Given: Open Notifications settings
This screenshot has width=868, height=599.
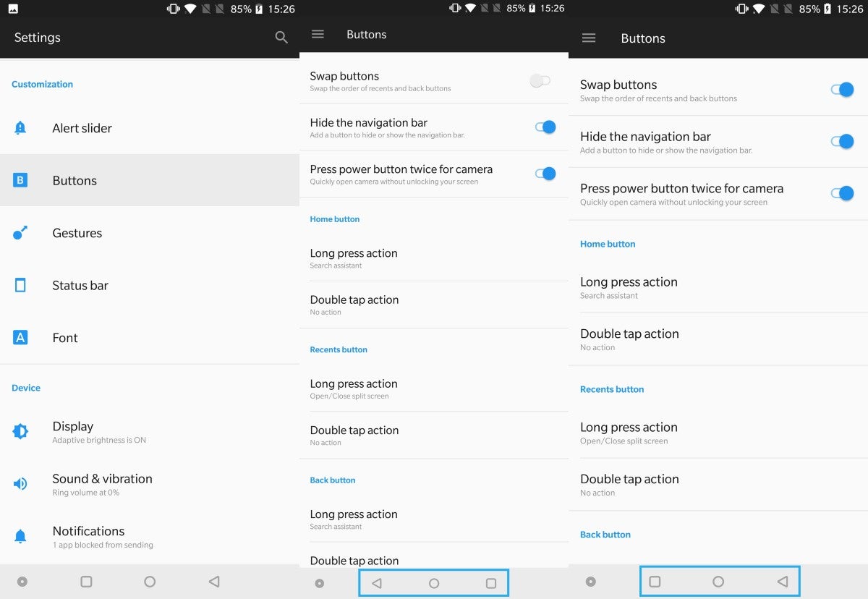Looking at the screenshot, I should (x=150, y=536).
